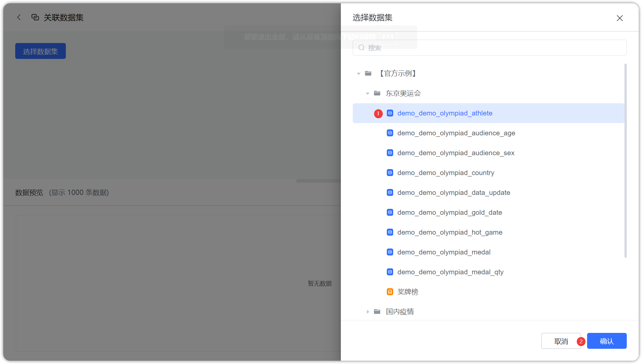Click dataset icon of demo_demo_olympiad_gold_date
This screenshot has height=364, width=642.
pos(390,212)
